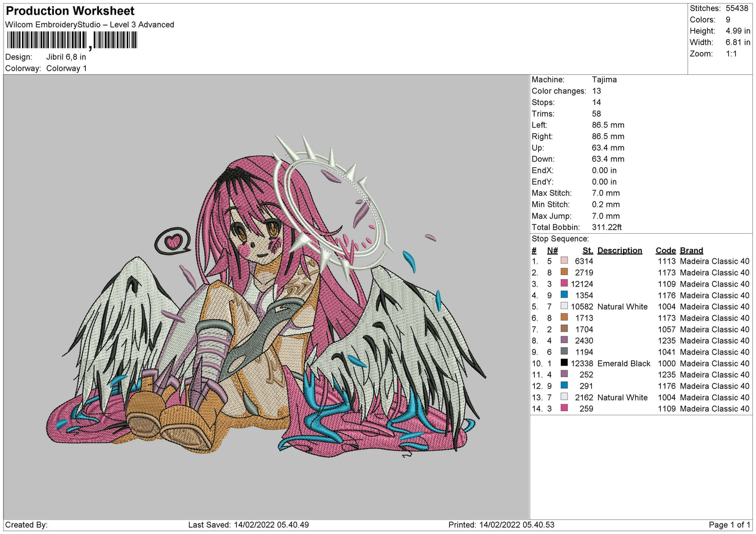Screen dimensions: 756x534
Task: Select the blue swatch in stop row 4
Action: [564, 295]
